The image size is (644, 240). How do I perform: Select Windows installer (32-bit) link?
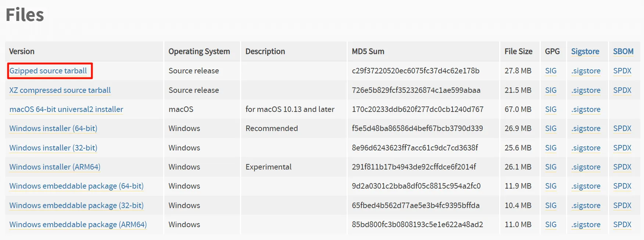(x=53, y=148)
